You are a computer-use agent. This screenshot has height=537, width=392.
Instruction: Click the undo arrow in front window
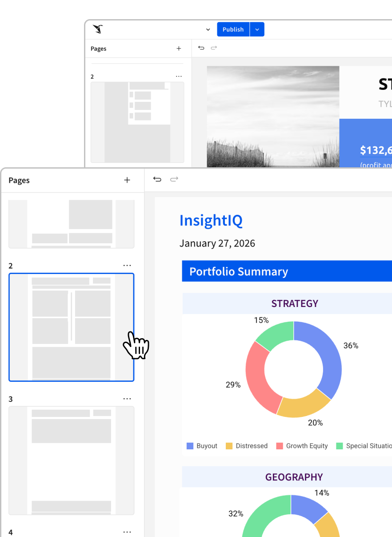pos(157,179)
